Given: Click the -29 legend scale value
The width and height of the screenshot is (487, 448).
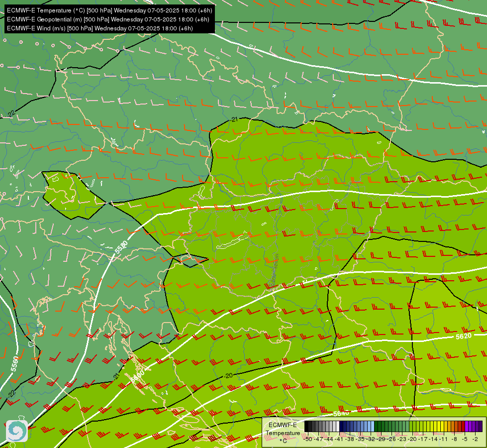Looking at the screenshot, I should [382, 439].
